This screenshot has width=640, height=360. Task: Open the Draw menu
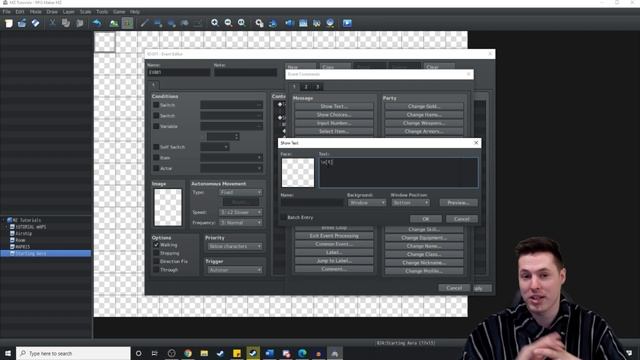point(52,12)
